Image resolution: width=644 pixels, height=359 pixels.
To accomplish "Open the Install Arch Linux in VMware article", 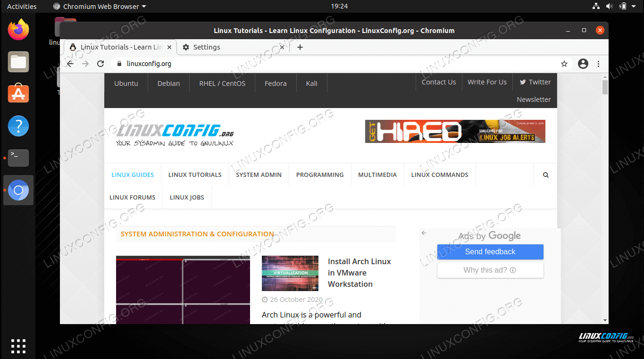I will [x=360, y=273].
